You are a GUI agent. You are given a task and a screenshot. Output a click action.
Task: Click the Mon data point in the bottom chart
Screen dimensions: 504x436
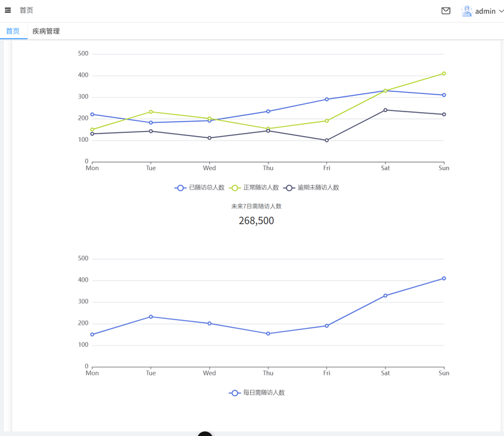click(x=92, y=335)
